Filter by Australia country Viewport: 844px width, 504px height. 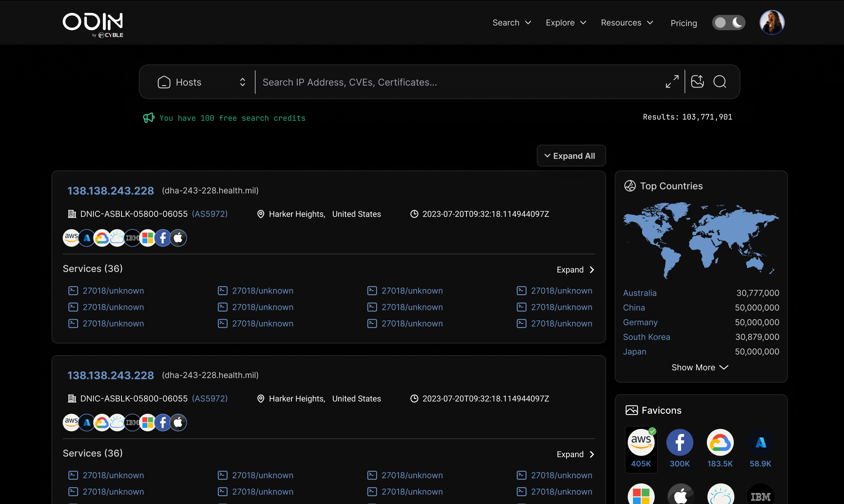[640, 293]
